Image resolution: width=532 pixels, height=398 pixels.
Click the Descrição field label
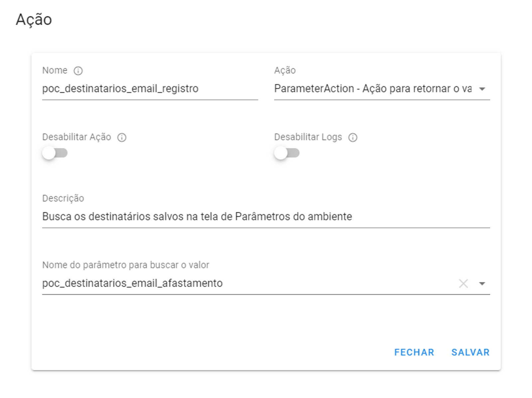tap(63, 198)
